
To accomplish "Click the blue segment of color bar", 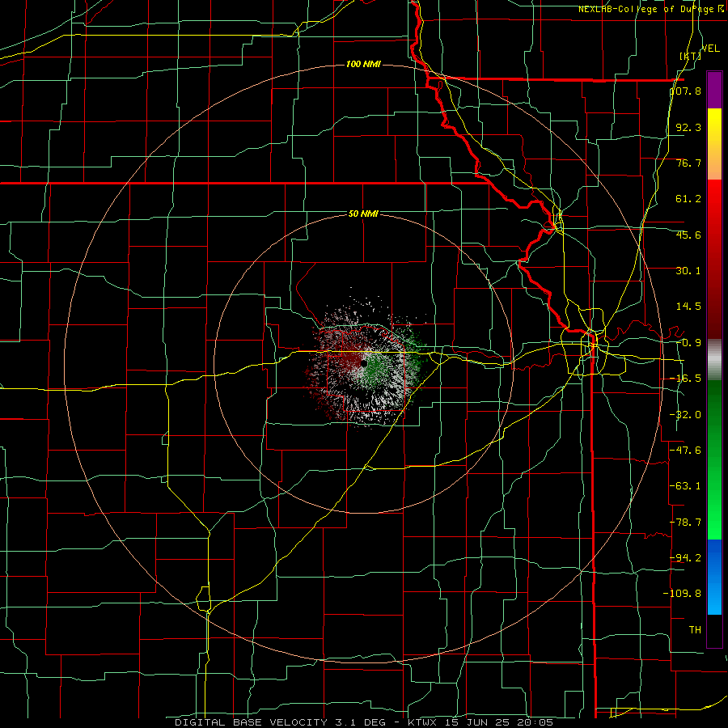I will (714, 577).
